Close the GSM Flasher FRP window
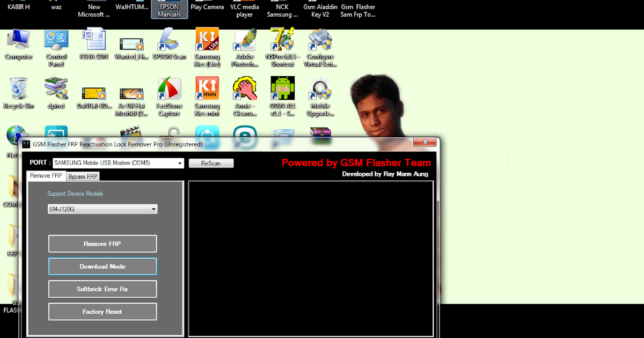 coord(425,142)
